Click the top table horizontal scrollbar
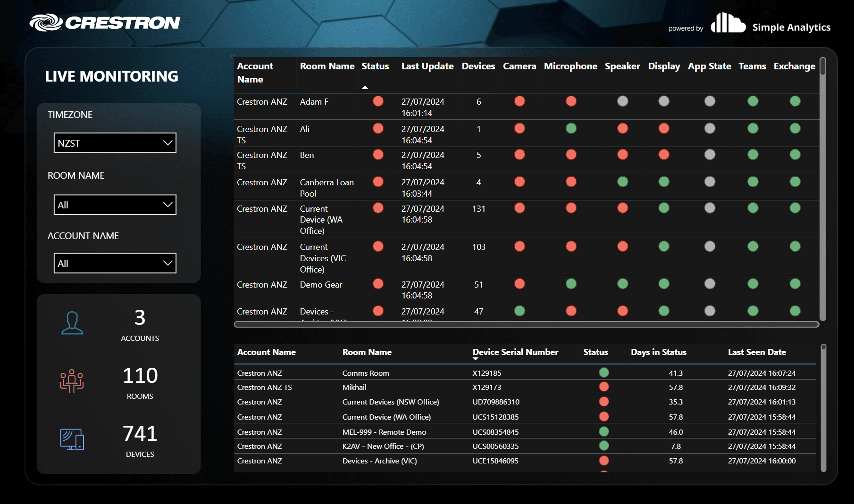This screenshot has height=504, width=854. tap(527, 324)
